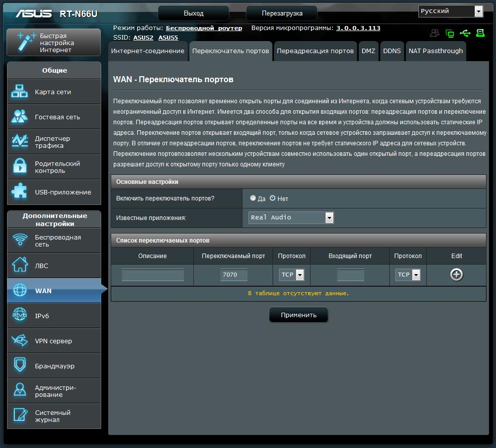Switch to the DDNS tab

pyautogui.click(x=392, y=51)
